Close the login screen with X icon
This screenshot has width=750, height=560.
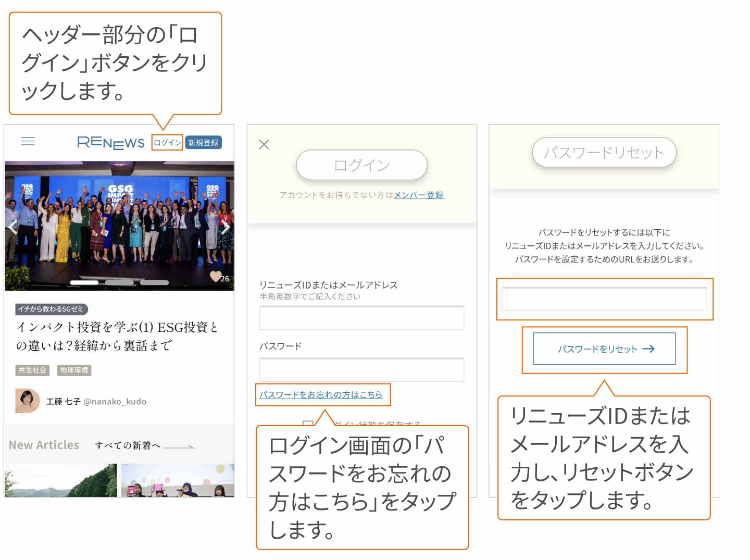(264, 144)
